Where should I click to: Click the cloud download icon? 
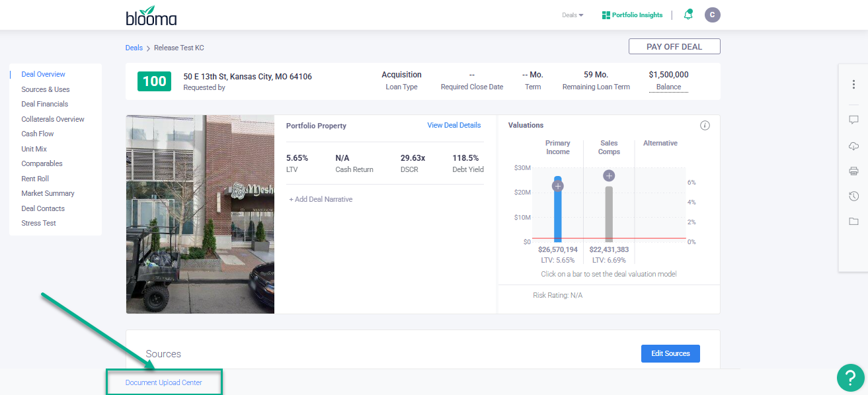tap(853, 146)
